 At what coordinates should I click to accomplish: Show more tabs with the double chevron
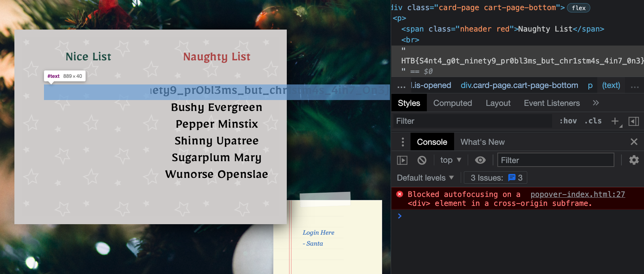(596, 103)
